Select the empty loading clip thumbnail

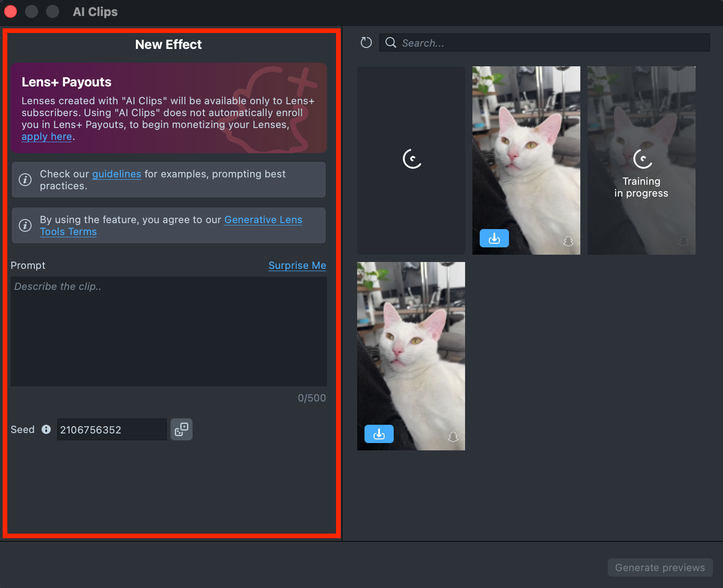(x=411, y=160)
